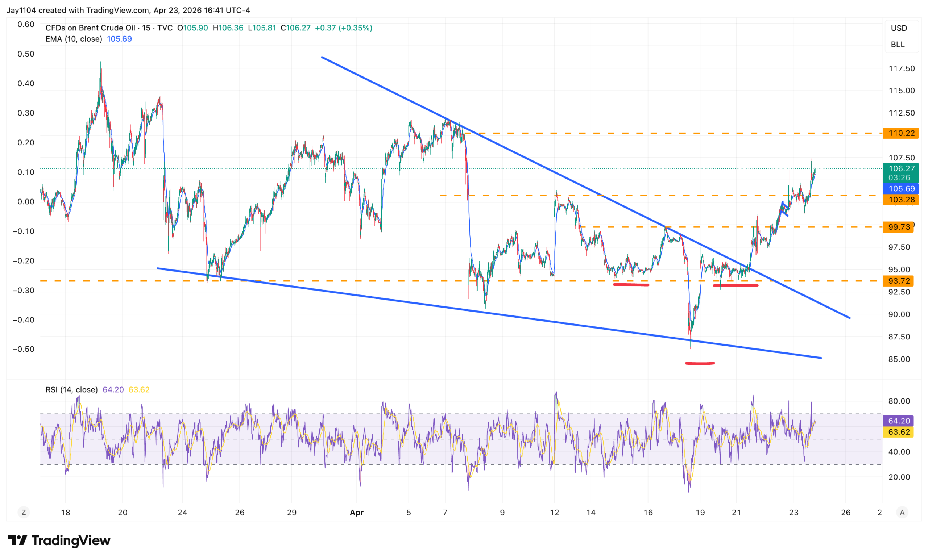Viewport: 928px width, 560px height.
Task: Open the USD currency selector
Action: [x=899, y=28]
